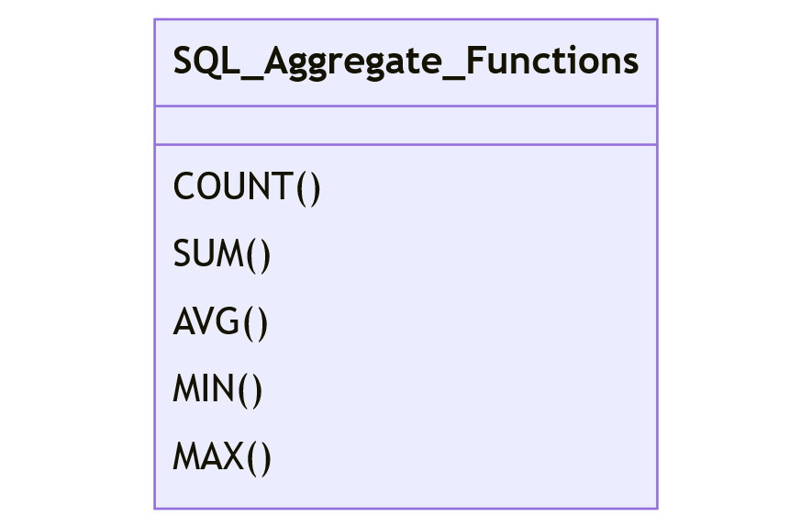
Task: Click the divider line below the class title
Action: pos(406,107)
